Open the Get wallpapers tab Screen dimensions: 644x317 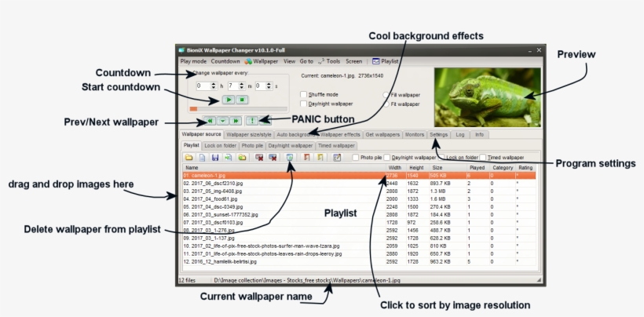coord(382,134)
